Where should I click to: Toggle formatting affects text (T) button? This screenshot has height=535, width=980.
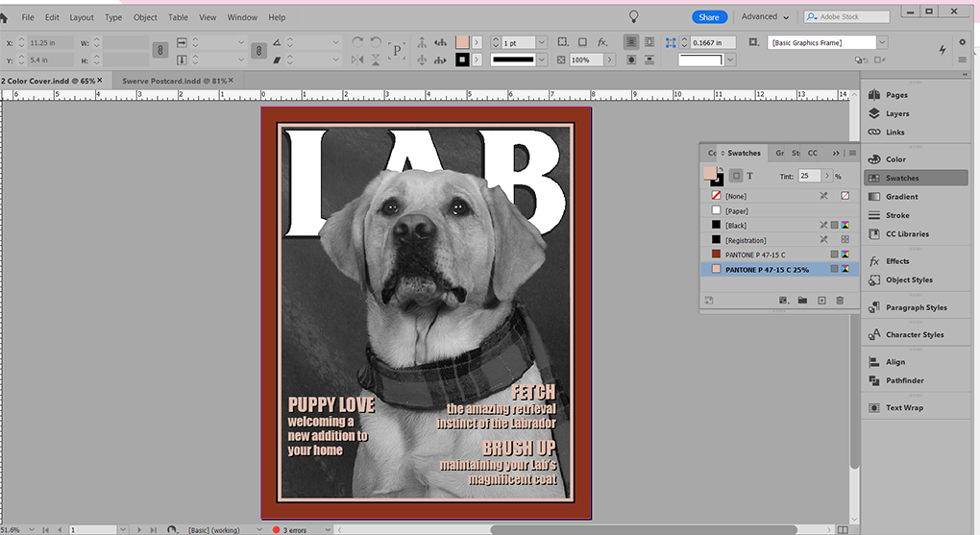[x=750, y=176]
